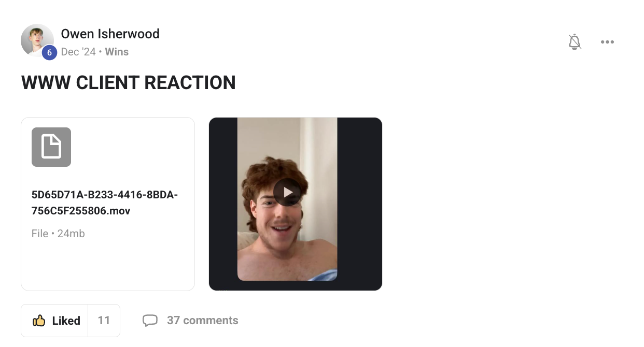This screenshot has width=644, height=347.
Task: Open the 37 comments link
Action: (203, 321)
